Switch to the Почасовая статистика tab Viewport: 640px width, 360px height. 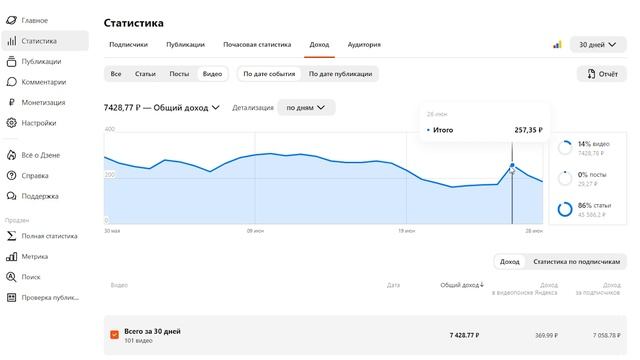(257, 44)
